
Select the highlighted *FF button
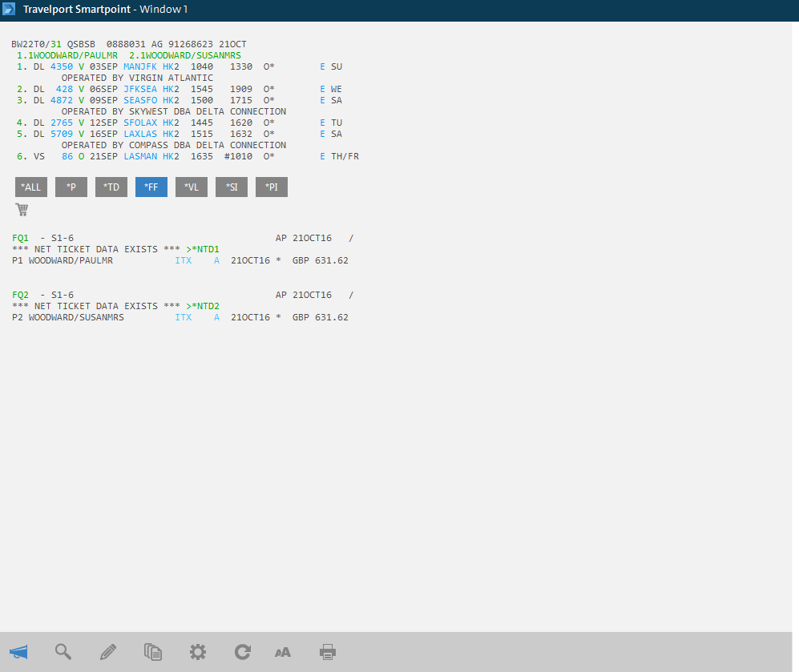point(151,187)
